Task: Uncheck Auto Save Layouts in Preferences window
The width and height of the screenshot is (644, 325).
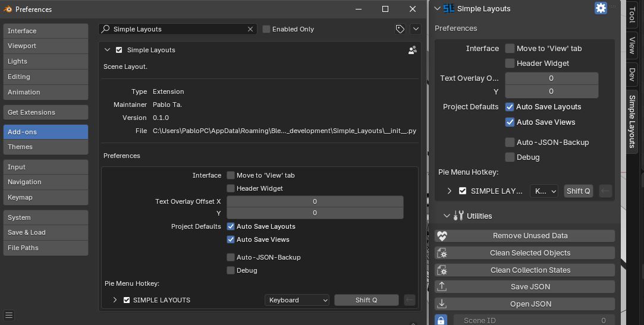Action: tap(231, 226)
